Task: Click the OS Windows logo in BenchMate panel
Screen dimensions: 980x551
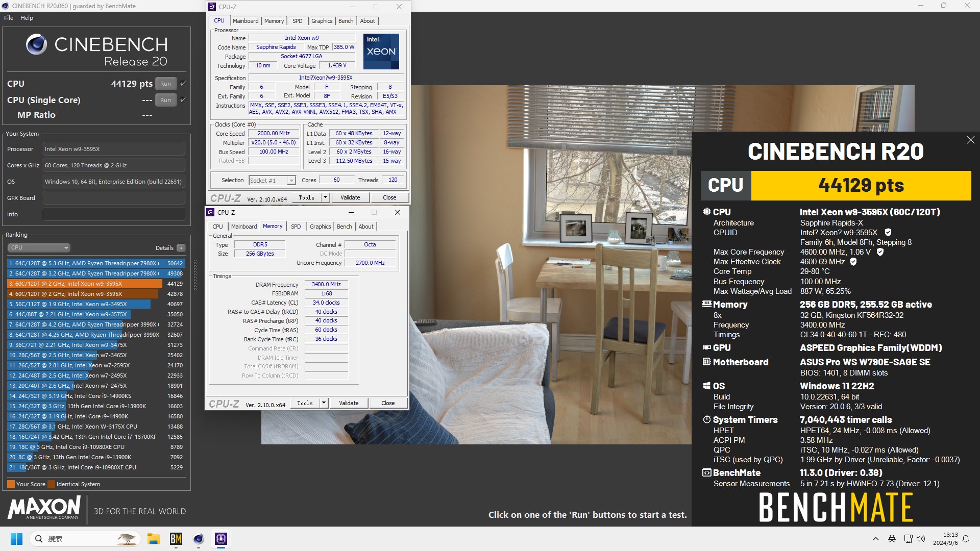Action: tap(707, 386)
